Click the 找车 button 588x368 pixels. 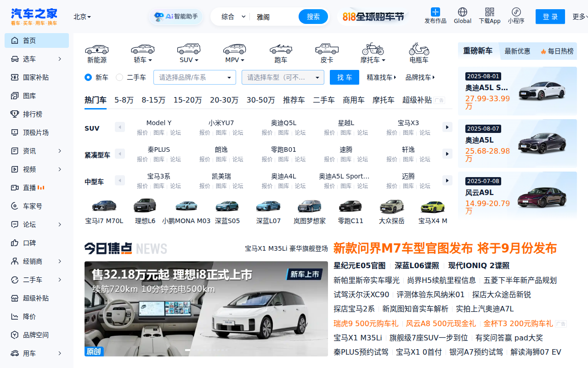click(345, 77)
